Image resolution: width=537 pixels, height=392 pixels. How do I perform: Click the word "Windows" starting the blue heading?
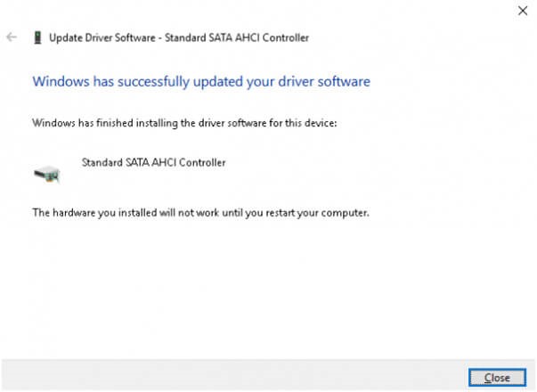[55, 82]
